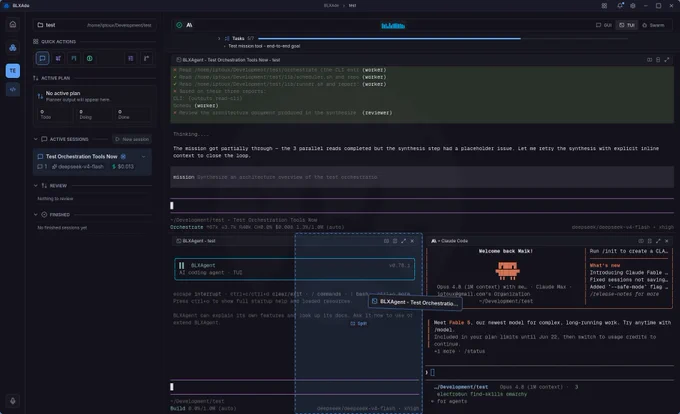680x414 pixels.
Task: Switch to TUI view mode
Action: 626,25
